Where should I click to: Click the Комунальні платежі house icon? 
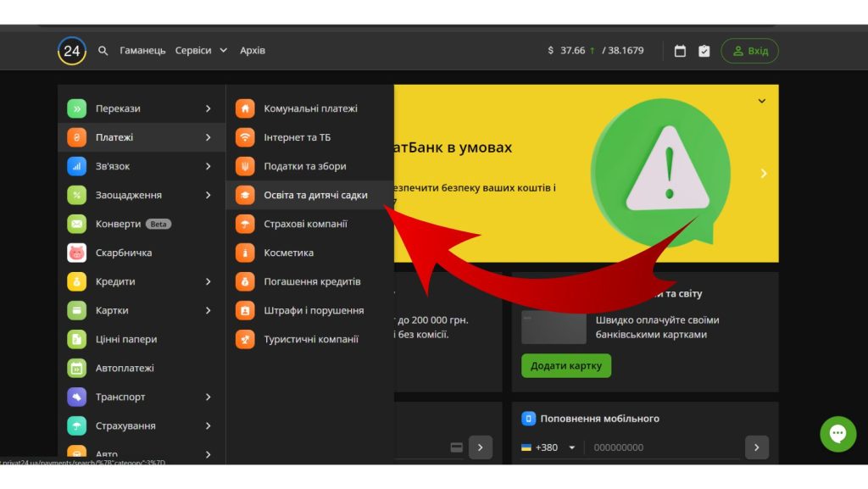point(245,108)
